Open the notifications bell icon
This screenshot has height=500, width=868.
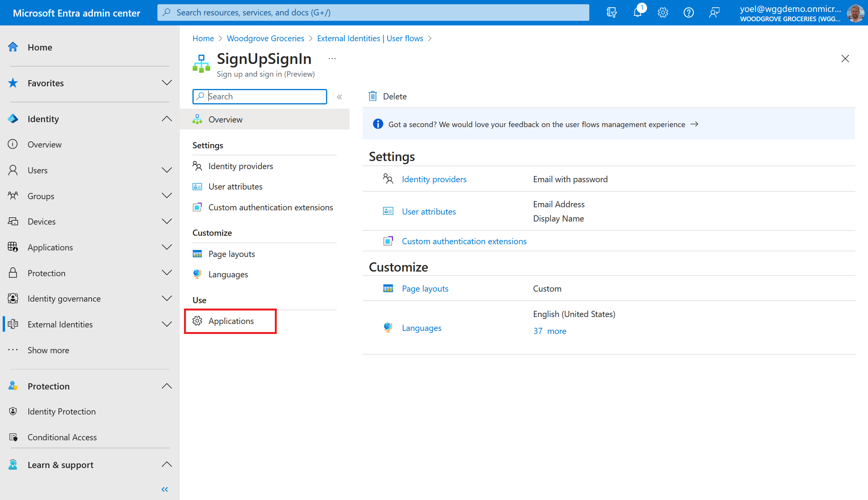[637, 13]
